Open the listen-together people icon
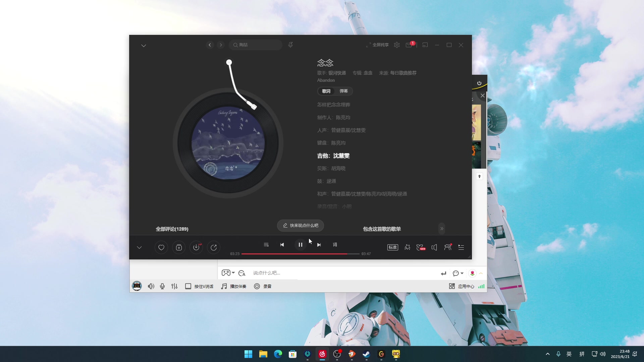Image resolution: width=644 pixels, height=362 pixels. coord(448,247)
